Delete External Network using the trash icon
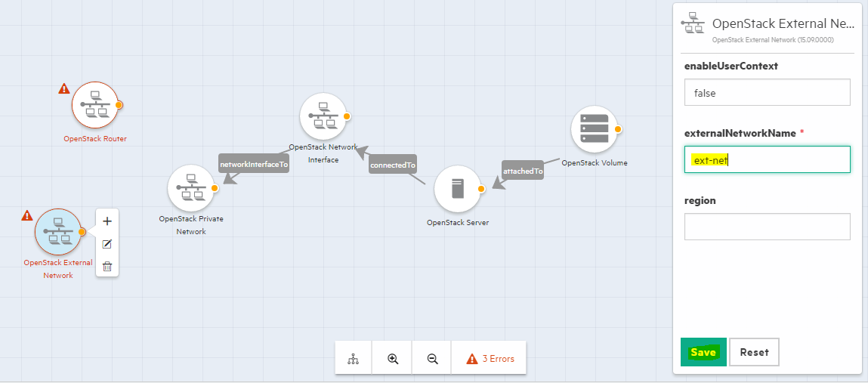Screen dimensions: 868x383 coord(107,266)
